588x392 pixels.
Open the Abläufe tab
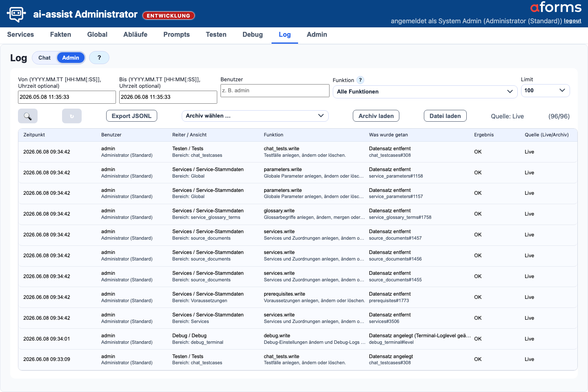(135, 35)
